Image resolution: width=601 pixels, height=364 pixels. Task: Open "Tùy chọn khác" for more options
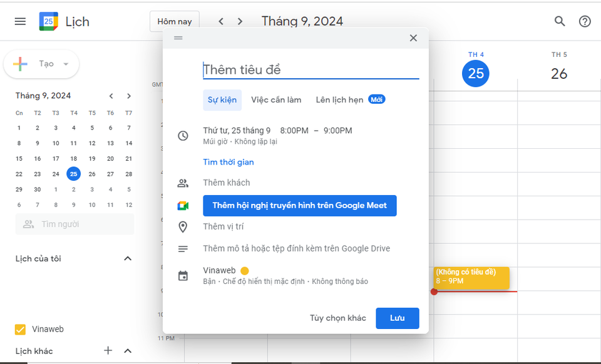337,318
